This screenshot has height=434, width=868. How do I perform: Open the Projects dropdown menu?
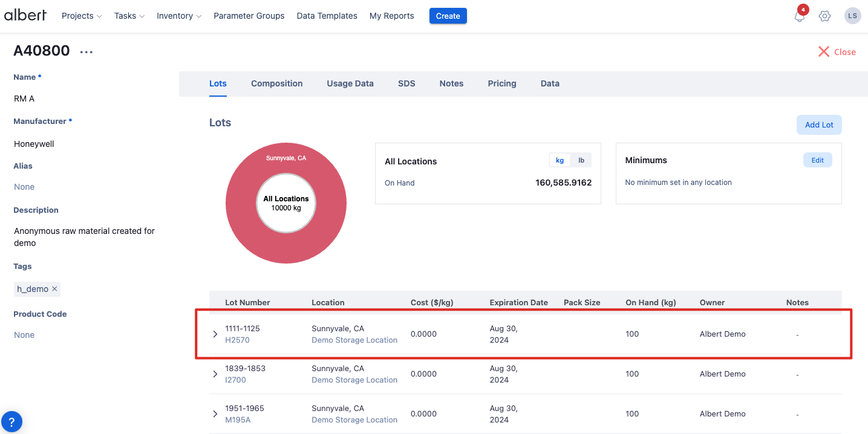82,16
